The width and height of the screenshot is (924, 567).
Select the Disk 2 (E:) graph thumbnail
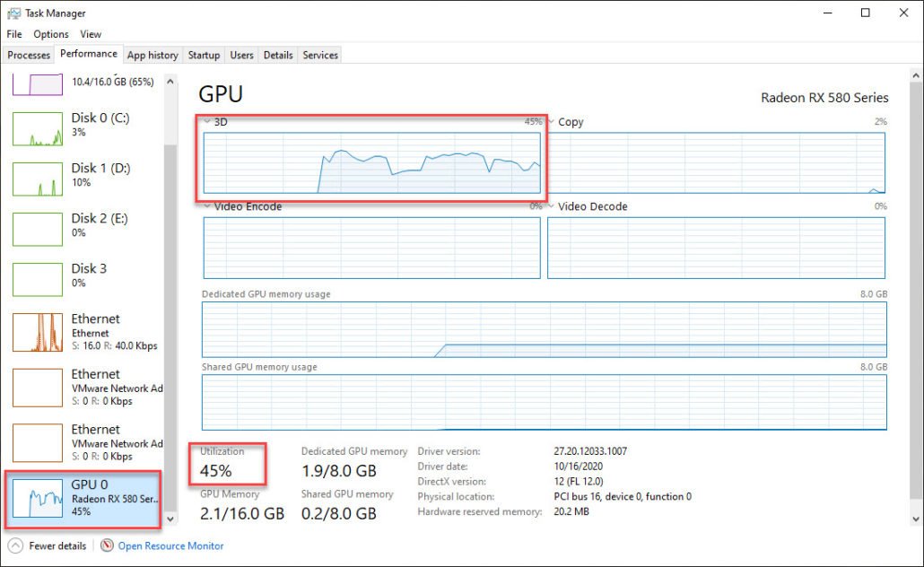click(38, 230)
